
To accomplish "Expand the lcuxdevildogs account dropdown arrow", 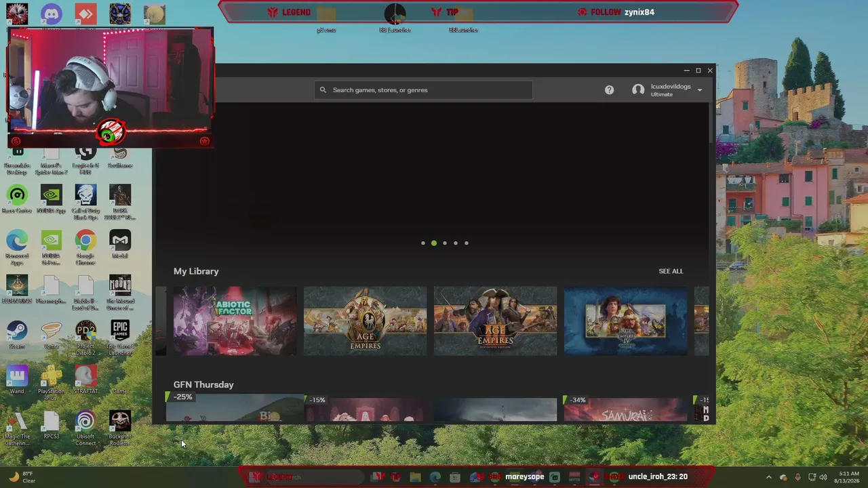I will pos(700,90).
